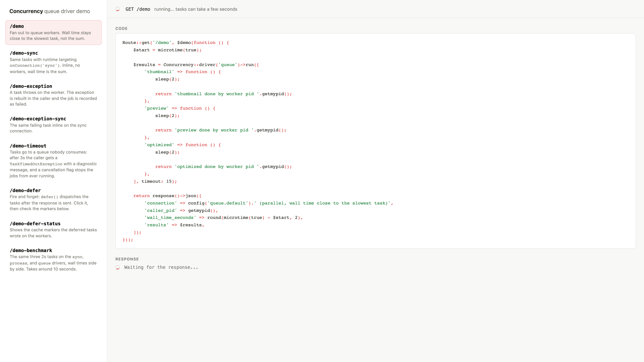
Task: Click the 'thumbnail' => function line
Action: tap(182, 72)
